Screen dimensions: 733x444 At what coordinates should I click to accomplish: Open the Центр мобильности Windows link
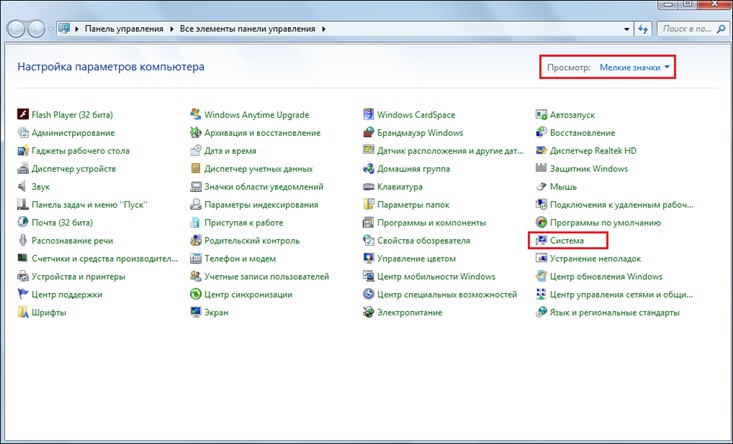point(436,276)
